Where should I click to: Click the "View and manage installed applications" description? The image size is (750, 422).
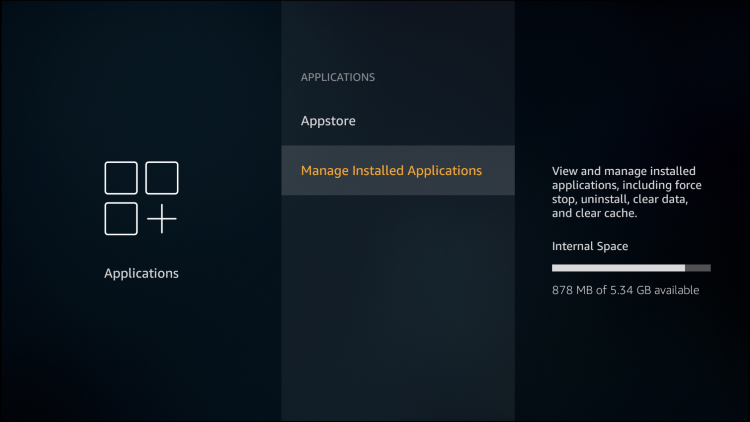(627, 192)
